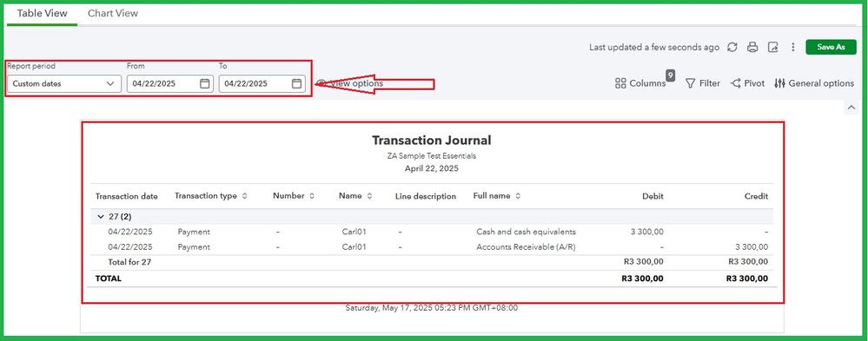Sort by Name column

[369, 196]
